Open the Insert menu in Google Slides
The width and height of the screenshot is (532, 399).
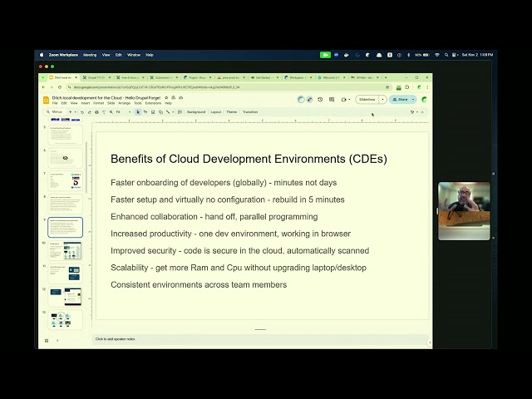pos(86,103)
